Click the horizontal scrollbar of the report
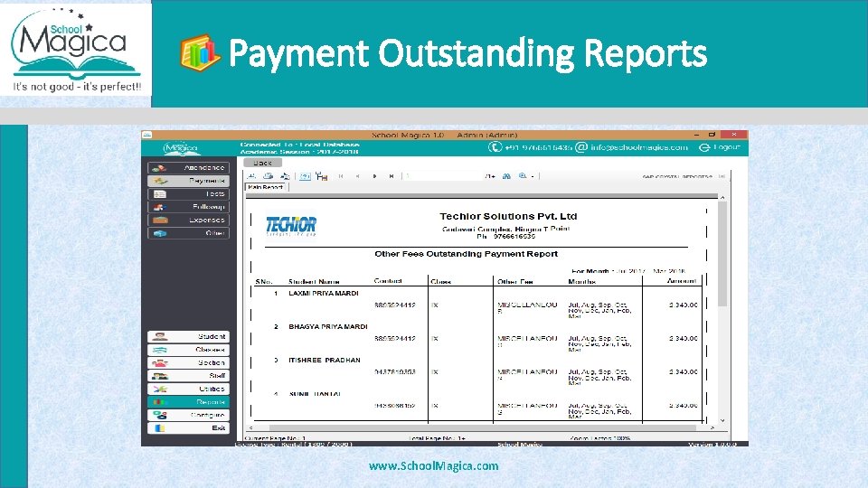 point(482,427)
